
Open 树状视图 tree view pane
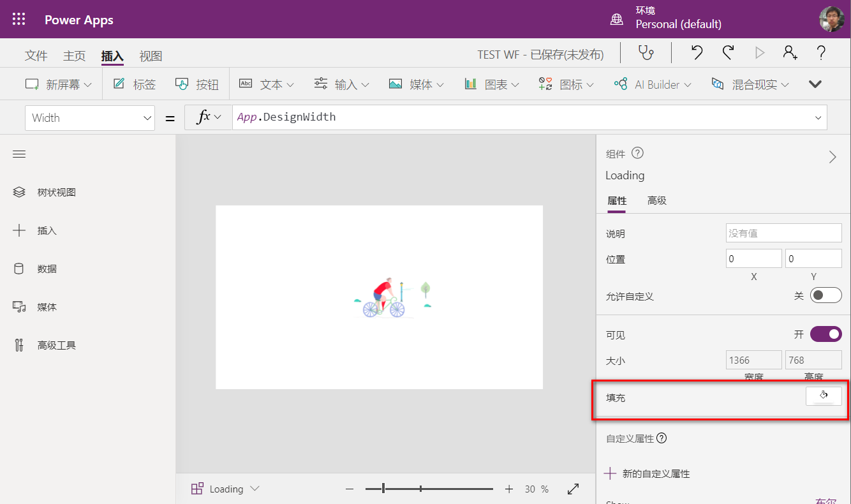pyautogui.click(x=45, y=192)
